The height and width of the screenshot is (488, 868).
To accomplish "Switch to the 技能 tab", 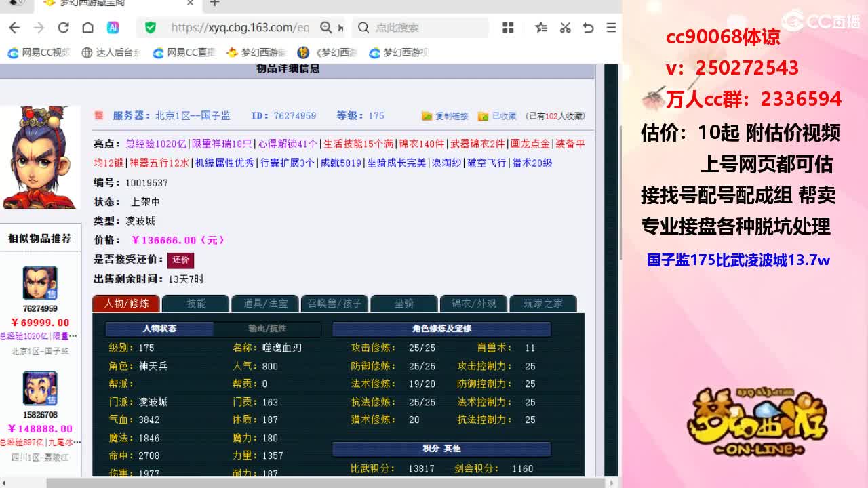I will pyautogui.click(x=196, y=304).
